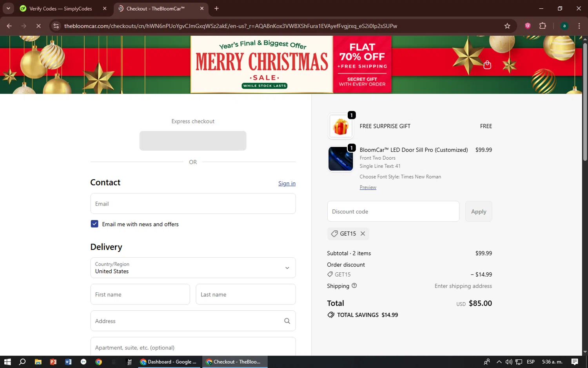Open the Preview link for door sill
Image resolution: width=588 pixels, height=368 pixels.
click(x=368, y=188)
